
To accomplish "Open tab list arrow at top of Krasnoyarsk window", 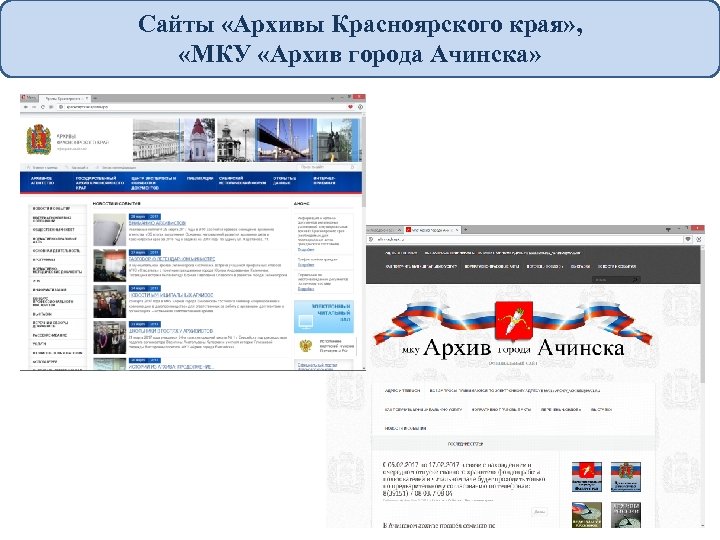I will pyautogui.click(x=332, y=98).
